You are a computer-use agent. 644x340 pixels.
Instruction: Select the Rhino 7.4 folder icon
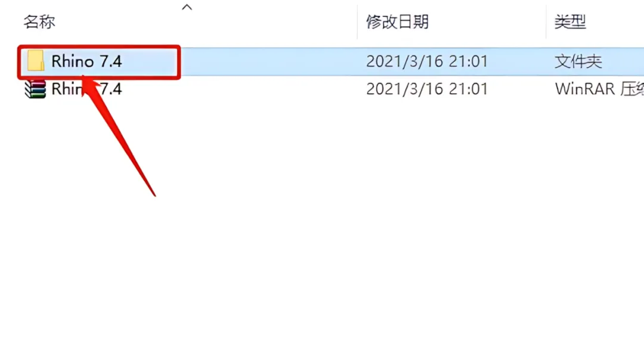(36, 61)
